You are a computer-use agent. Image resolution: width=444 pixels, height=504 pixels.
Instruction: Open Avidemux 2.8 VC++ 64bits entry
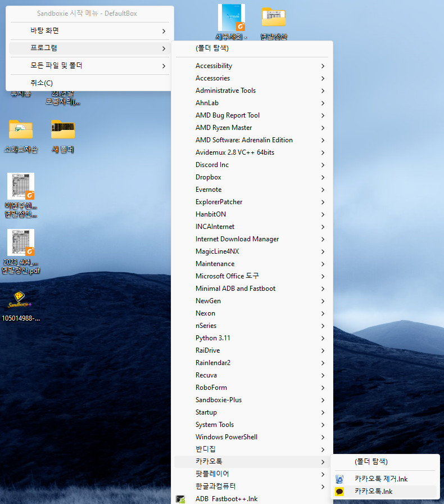pos(252,152)
